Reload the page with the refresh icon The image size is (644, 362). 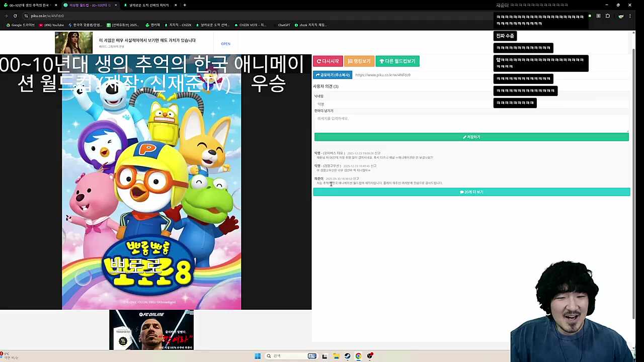pos(15,16)
